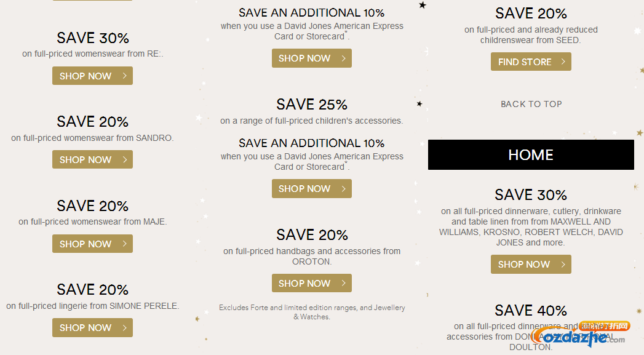The width and height of the screenshot is (644, 355).
Task: Click arrow chevron on dinnerware Shop Now button
Action: click(x=563, y=264)
